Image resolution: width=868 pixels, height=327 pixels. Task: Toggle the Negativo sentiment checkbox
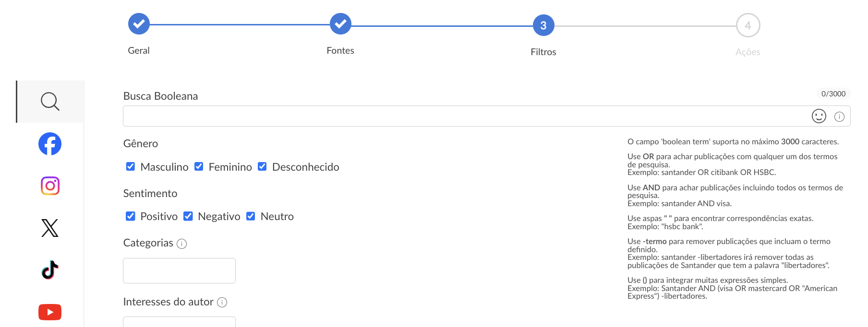[x=188, y=216]
